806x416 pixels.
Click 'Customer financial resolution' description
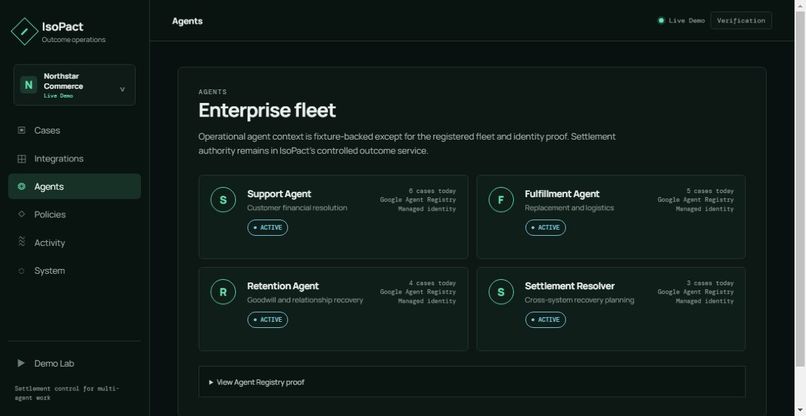point(297,208)
